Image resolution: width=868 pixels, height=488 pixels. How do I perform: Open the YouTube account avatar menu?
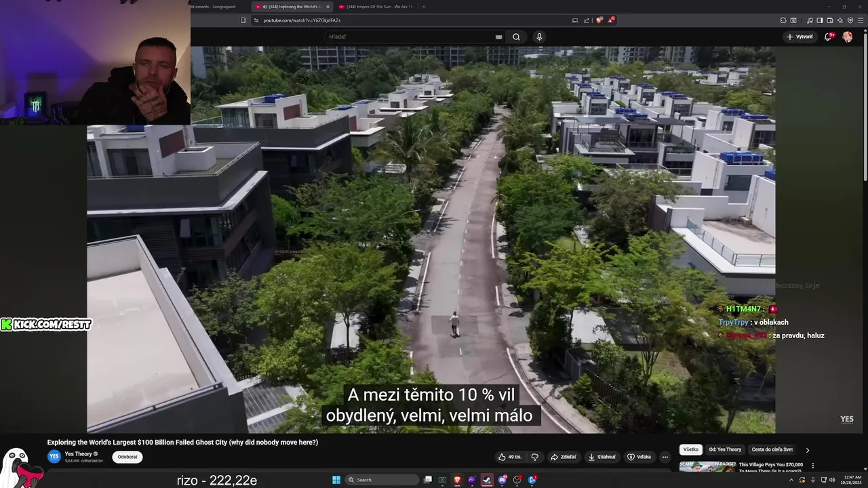point(848,37)
